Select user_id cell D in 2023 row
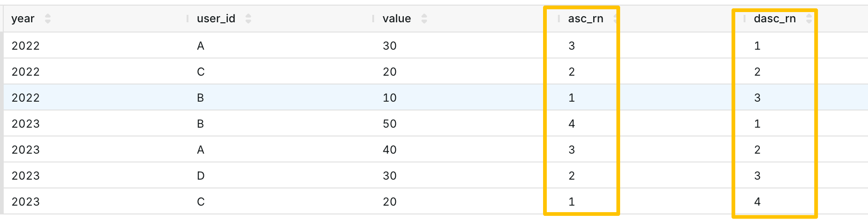This screenshot has width=868, height=220. [x=201, y=176]
